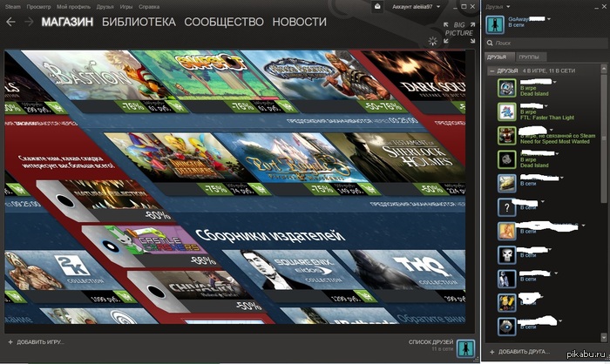Open the Игры menu

point(126,7)
